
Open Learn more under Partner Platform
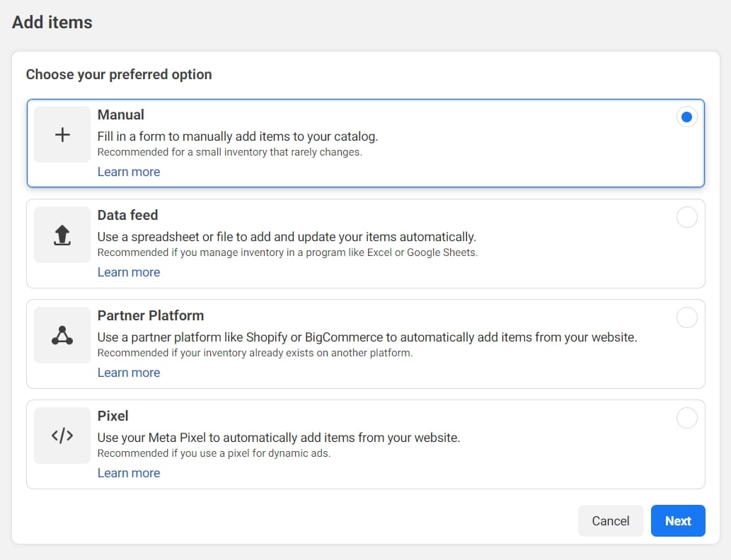click(129, 373)
